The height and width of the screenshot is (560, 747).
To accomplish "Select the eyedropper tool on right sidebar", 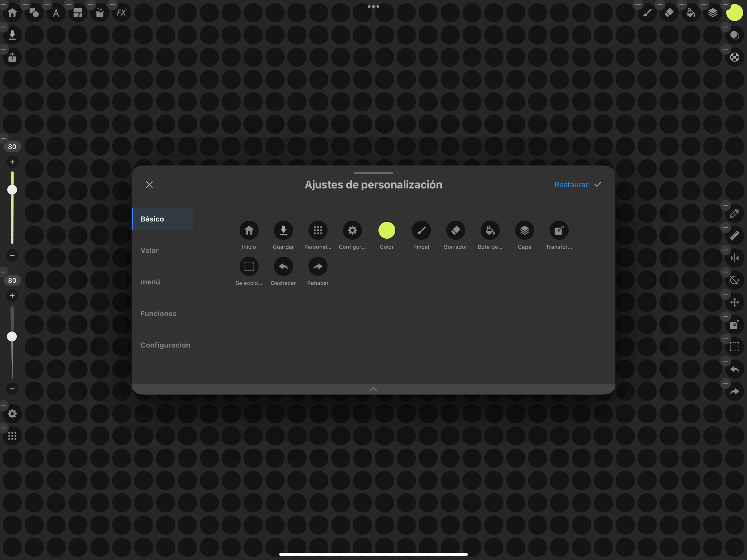I will pyautogui.click(x=734, y=213).
